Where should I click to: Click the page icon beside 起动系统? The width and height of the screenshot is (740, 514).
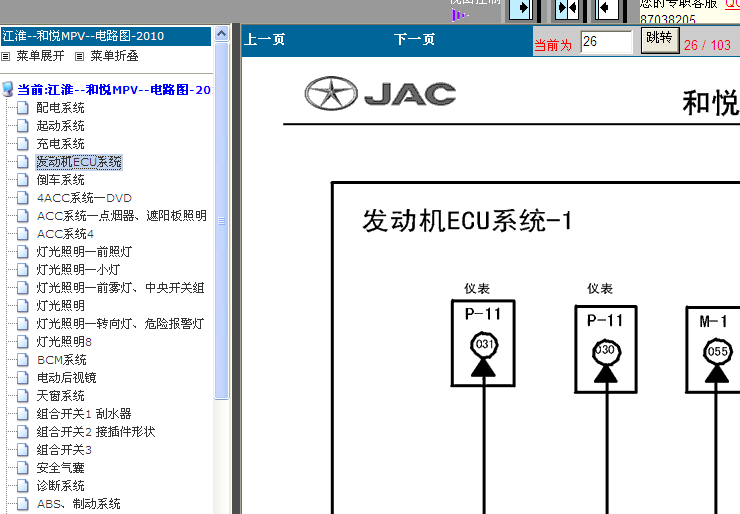pos(23,126)
